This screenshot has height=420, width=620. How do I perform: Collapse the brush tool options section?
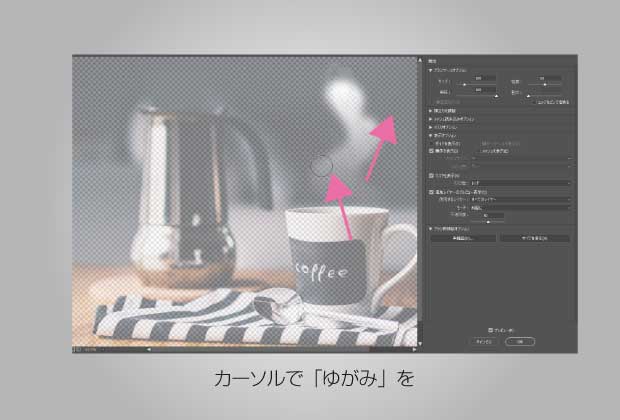pos(431,70)
